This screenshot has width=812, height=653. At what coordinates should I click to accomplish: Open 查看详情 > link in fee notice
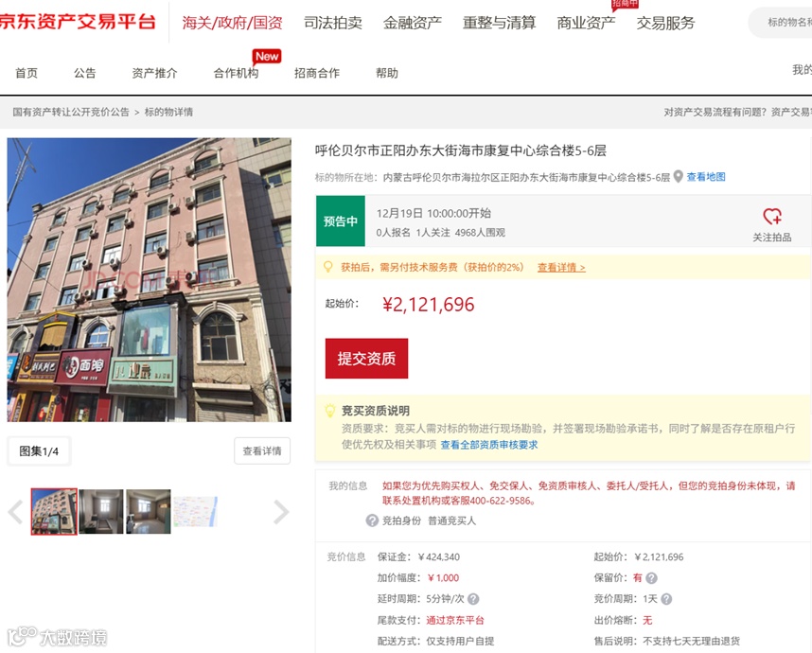point(561,267)
